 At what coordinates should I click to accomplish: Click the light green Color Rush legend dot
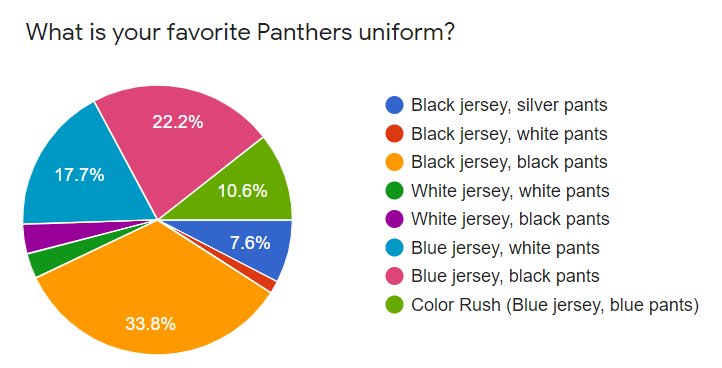click(394, 304)
